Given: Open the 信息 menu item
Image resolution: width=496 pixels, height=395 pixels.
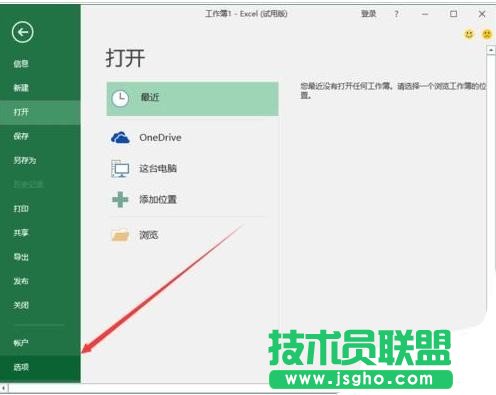Looking at the screenshot, I should coord(21,64).
